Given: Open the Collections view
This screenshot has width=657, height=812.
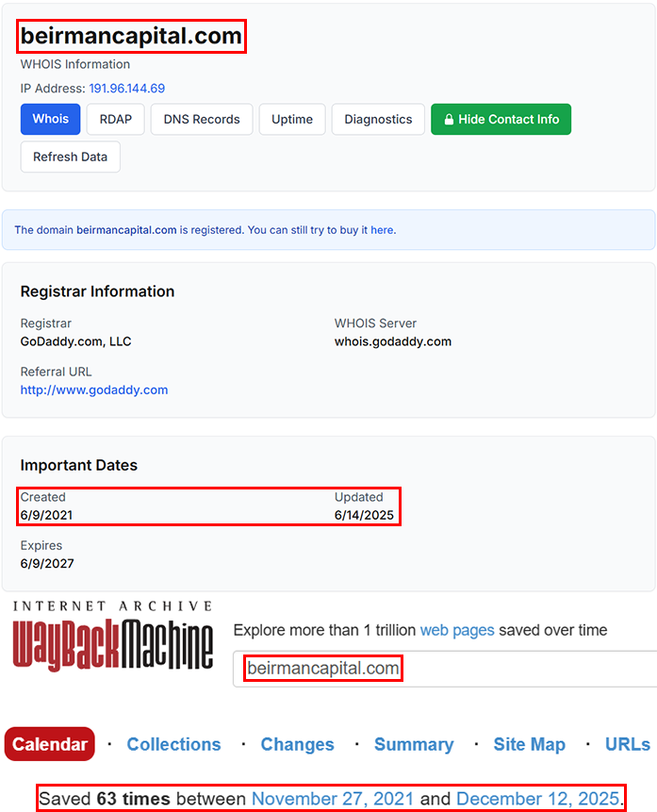Looking at the screenshot, I should tap(174, 744).
